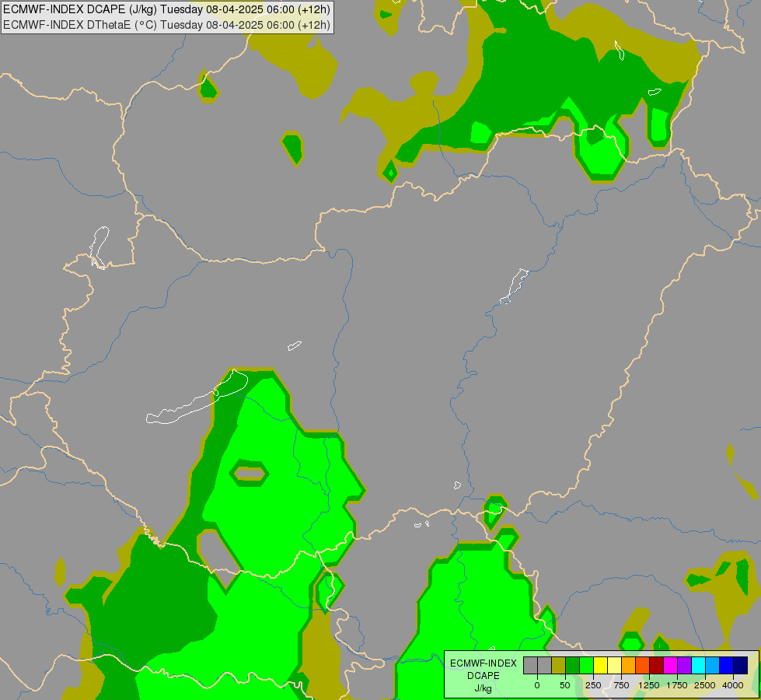Click the 'ECMWF-INDEX' label in legend box
The height and width of the screenshot is (700, 761).
(x=483, y=663)
